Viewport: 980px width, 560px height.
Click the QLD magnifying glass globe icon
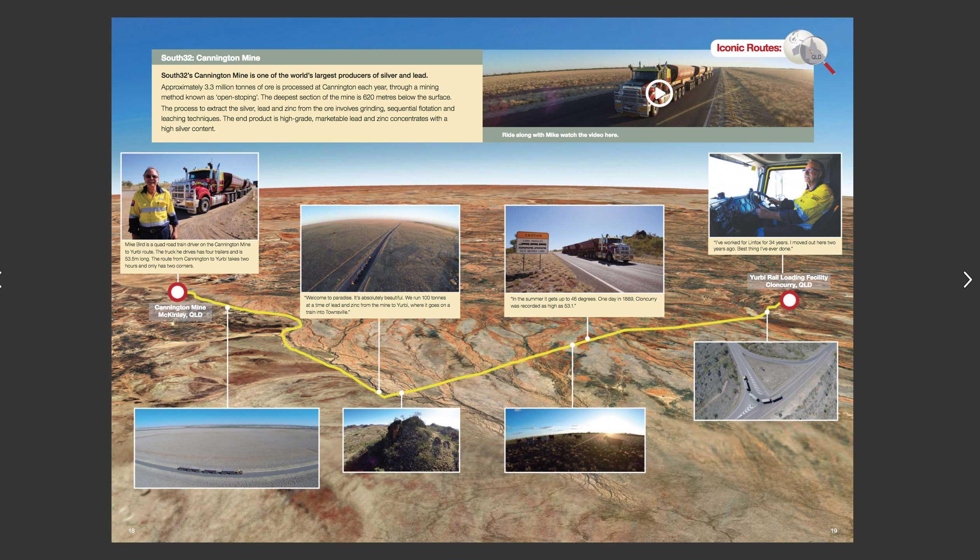[809, 52]
